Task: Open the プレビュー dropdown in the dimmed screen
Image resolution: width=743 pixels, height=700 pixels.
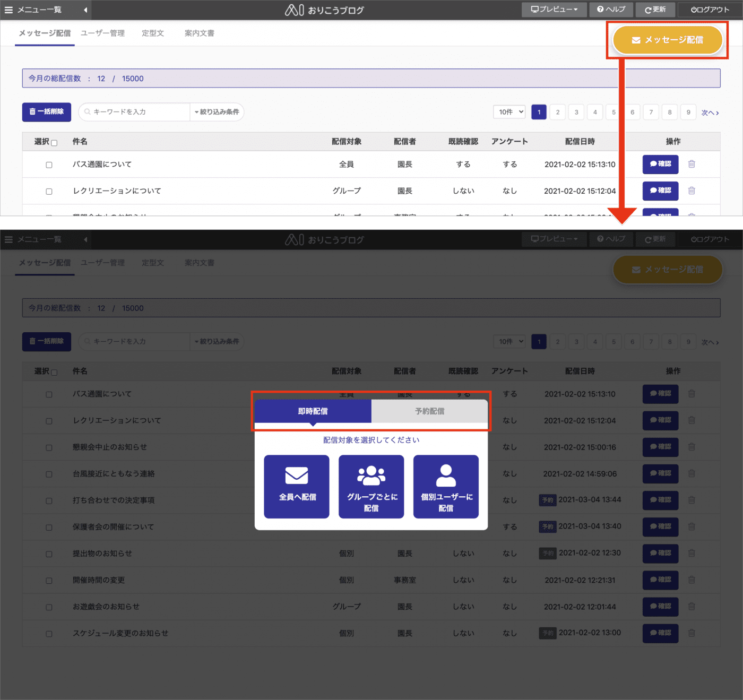Action: pos(554,239)
